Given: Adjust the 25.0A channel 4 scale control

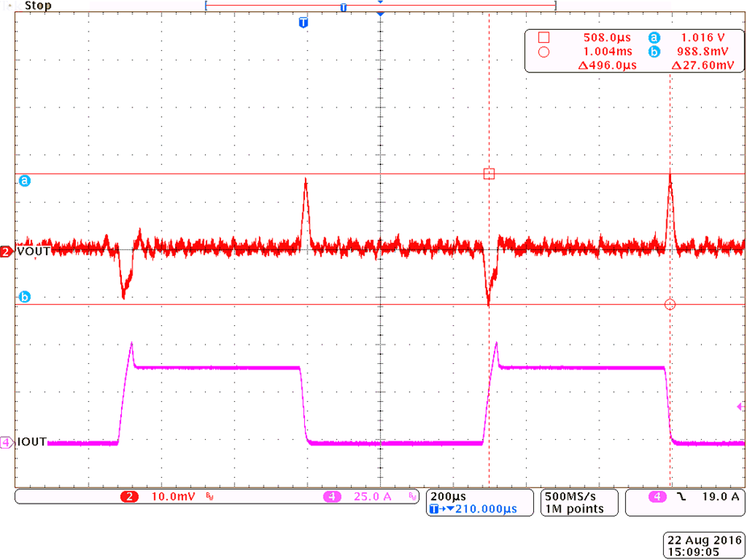Looking at the screenshot, I should pos(371,497).
